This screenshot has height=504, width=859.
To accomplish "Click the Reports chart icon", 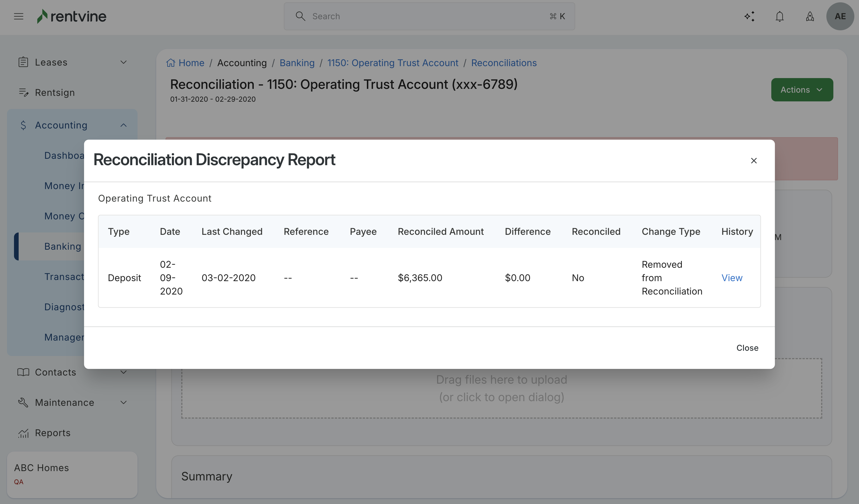I will pos(23,433).
